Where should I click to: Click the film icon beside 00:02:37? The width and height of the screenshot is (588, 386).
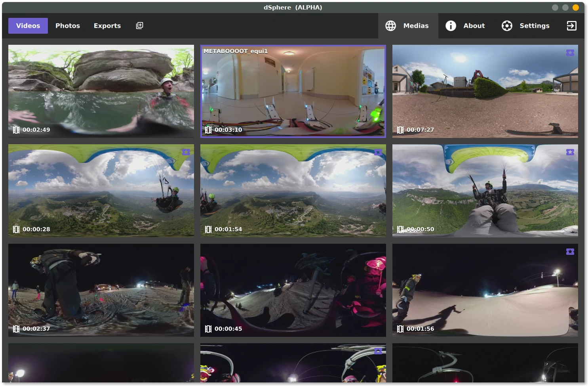pos(16,329)
